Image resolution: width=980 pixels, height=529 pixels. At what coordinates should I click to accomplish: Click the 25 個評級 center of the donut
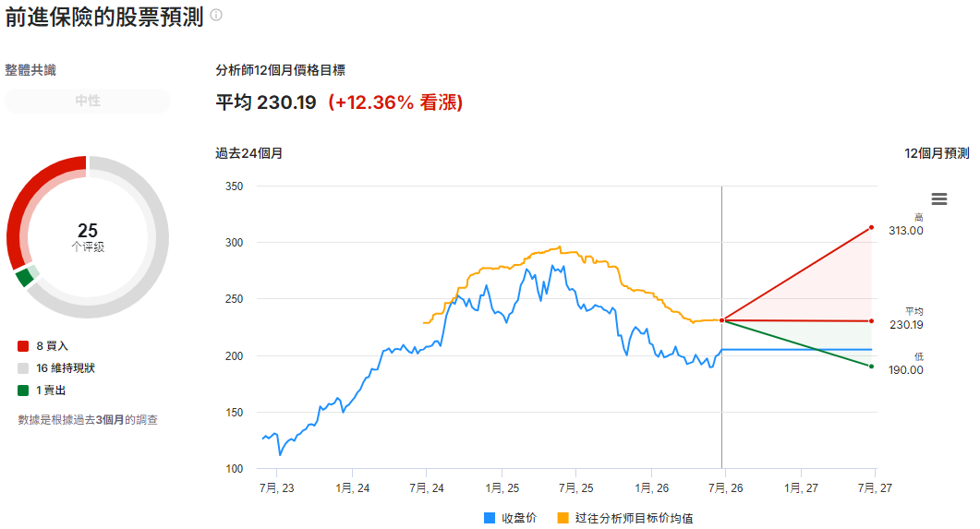(x=88, y=236)
